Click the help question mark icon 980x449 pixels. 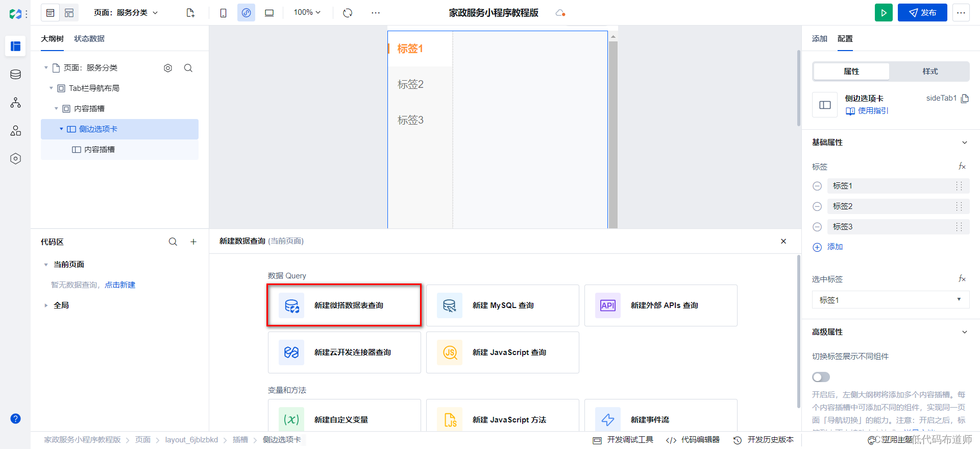(15, 419)
